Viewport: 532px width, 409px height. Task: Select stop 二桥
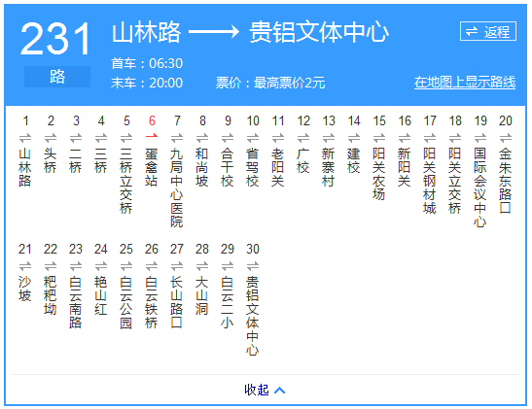(76, 160)
